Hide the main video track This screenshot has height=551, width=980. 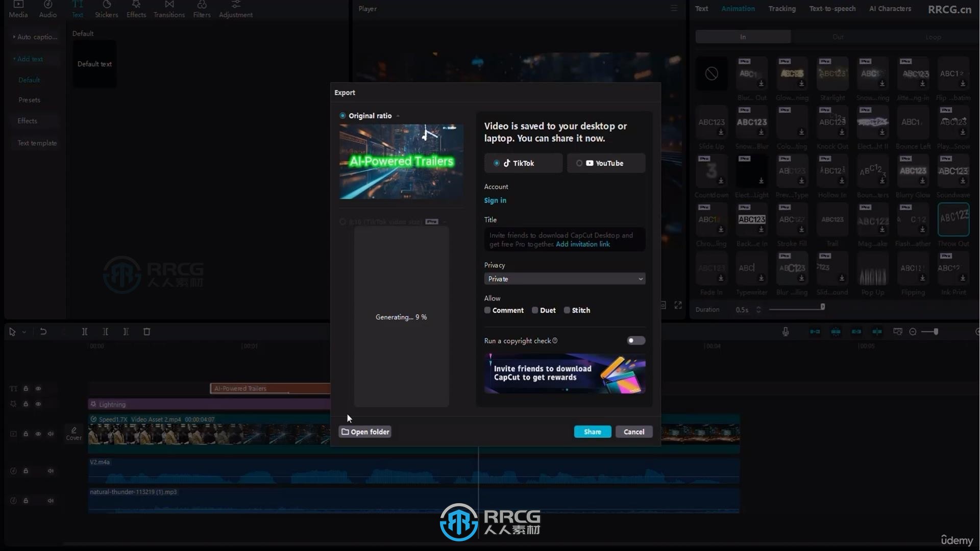(38, 434)
